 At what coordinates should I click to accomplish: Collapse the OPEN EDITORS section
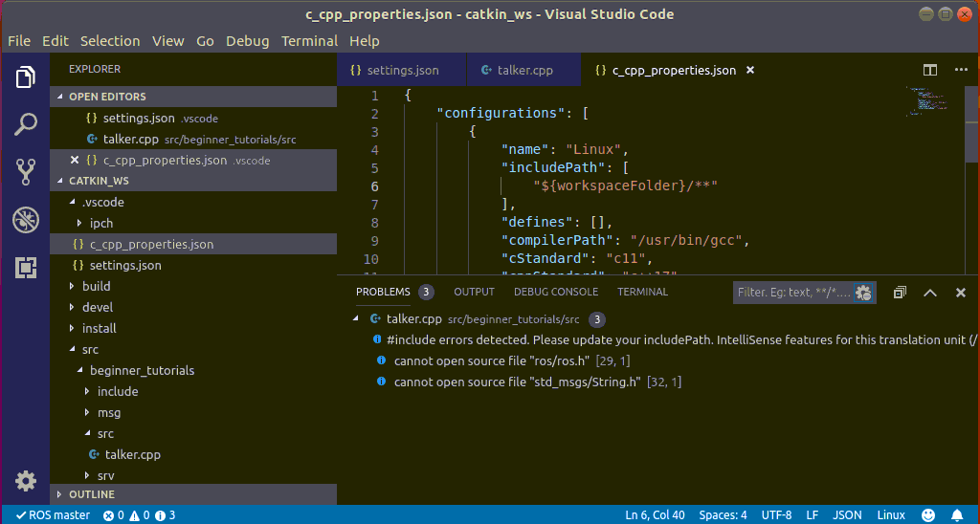[60, 97]
